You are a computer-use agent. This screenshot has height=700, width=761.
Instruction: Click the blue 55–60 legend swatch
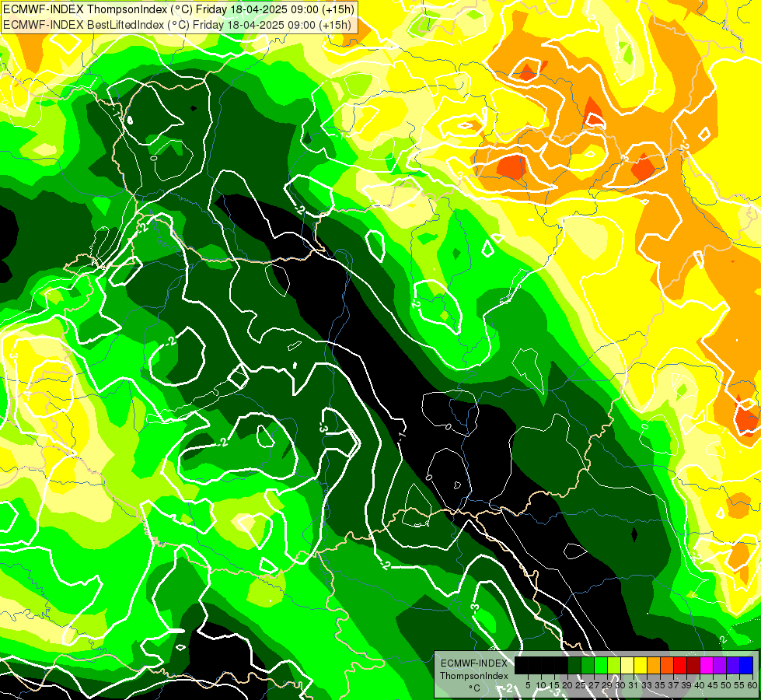point(746,665)
